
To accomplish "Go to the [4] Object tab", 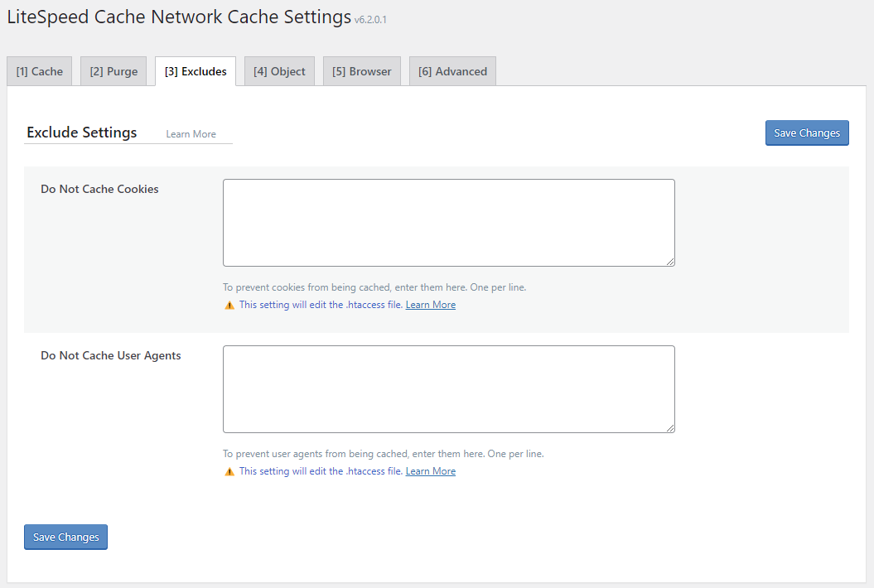I will tap(279, 71).
